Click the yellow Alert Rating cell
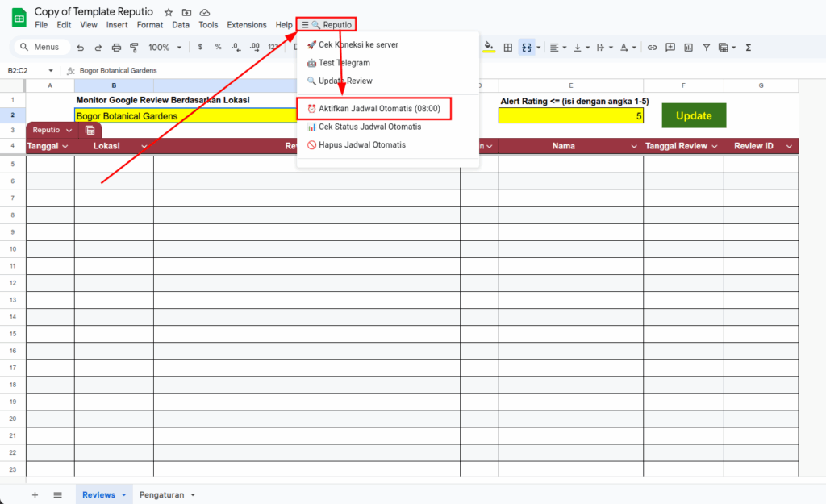Screen dimensions: 826x504 click(570, 116)
